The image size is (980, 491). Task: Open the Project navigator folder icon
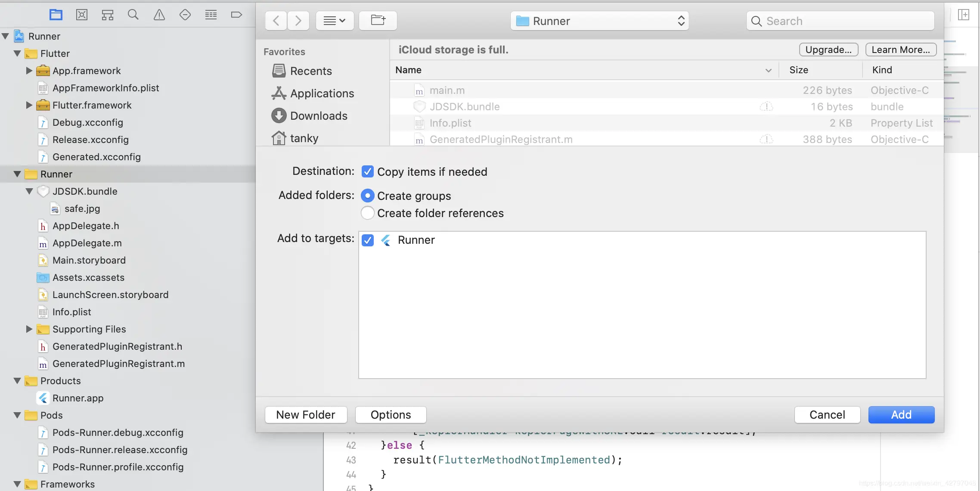[56, 15]
